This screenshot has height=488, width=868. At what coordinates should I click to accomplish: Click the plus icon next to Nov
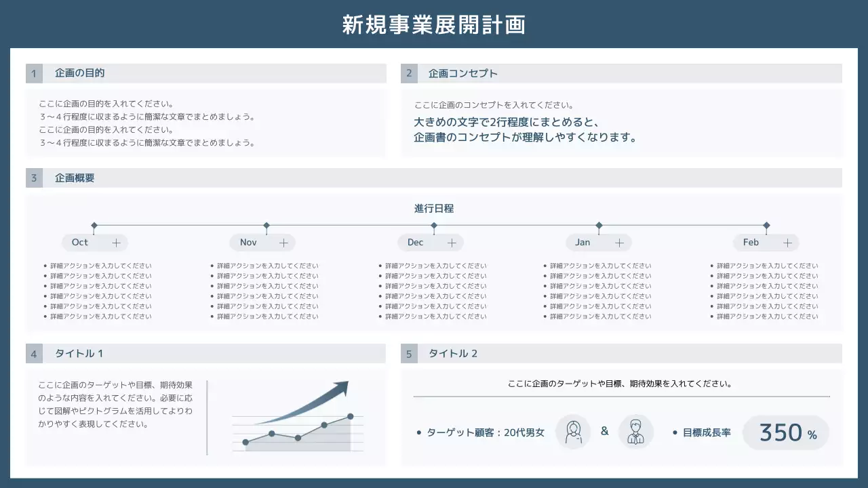point(282,242)
